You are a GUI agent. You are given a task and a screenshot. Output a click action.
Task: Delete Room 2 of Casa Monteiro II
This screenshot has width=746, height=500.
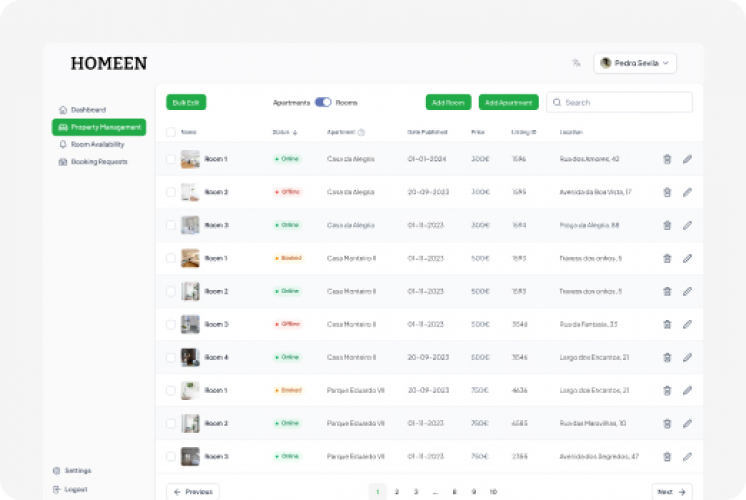(x=667, y=291)
